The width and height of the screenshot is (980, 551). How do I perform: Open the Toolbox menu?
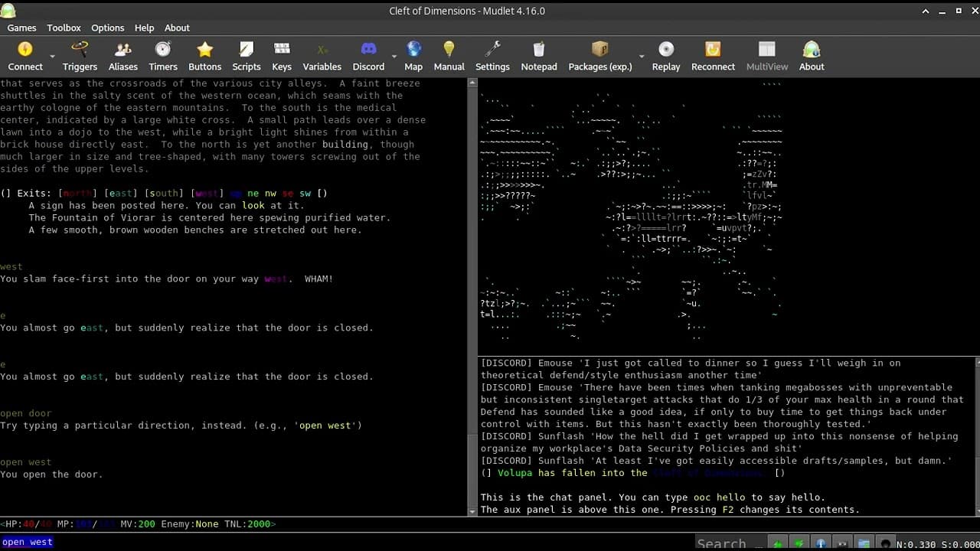(64, 28)
